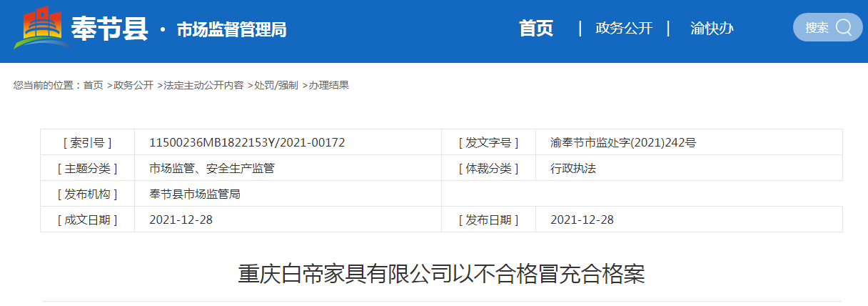Viewport: 868px width, 306px height.
Task: Go to 首页 in top navigation
Action: [x=536, y=29]
